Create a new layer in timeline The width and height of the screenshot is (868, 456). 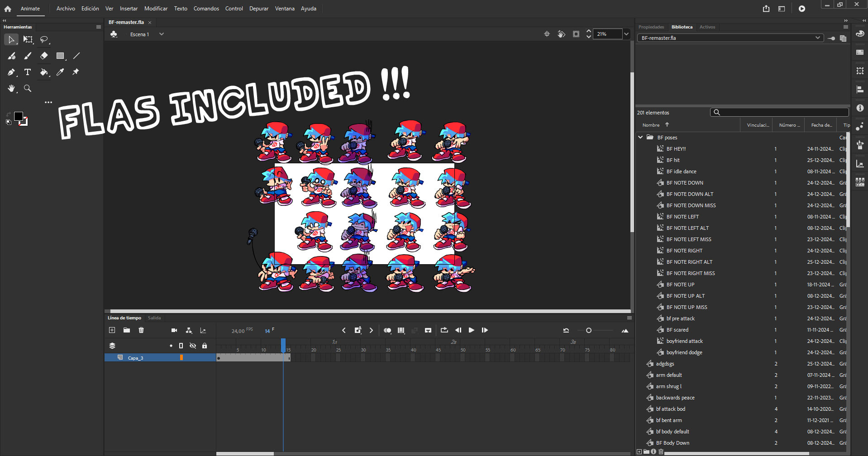(112, 330)
